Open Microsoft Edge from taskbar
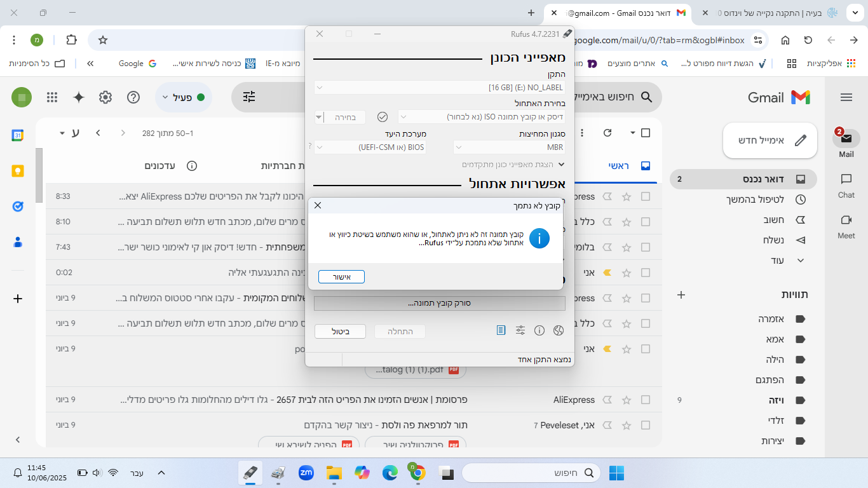Image resolution: width=868 pixels, height=488 pixels. 390,473
